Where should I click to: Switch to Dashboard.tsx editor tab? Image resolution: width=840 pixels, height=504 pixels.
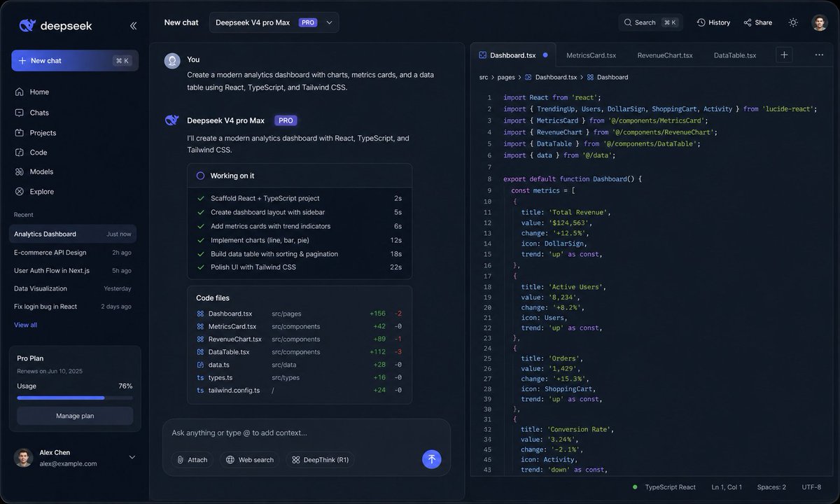coord(512,55)
